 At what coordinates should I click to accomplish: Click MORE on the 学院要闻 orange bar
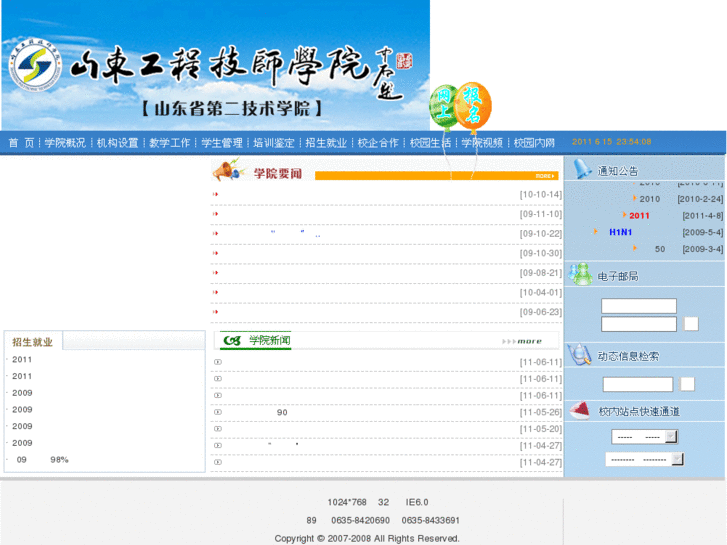point(545,176)
